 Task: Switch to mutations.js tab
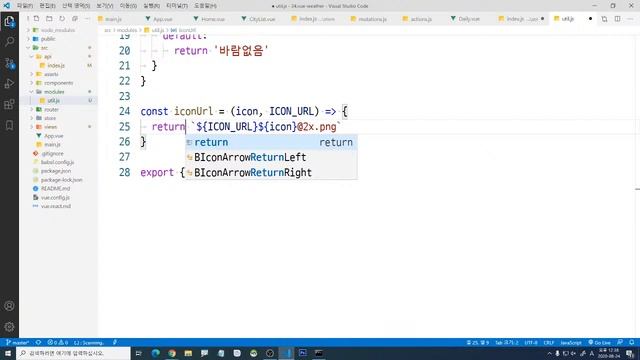point(372,19)
